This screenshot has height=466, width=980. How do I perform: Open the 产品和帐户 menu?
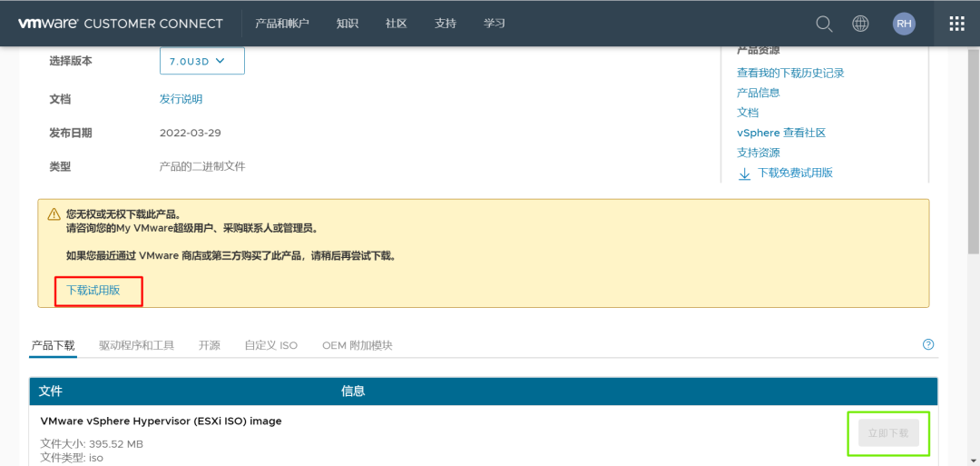282,24
